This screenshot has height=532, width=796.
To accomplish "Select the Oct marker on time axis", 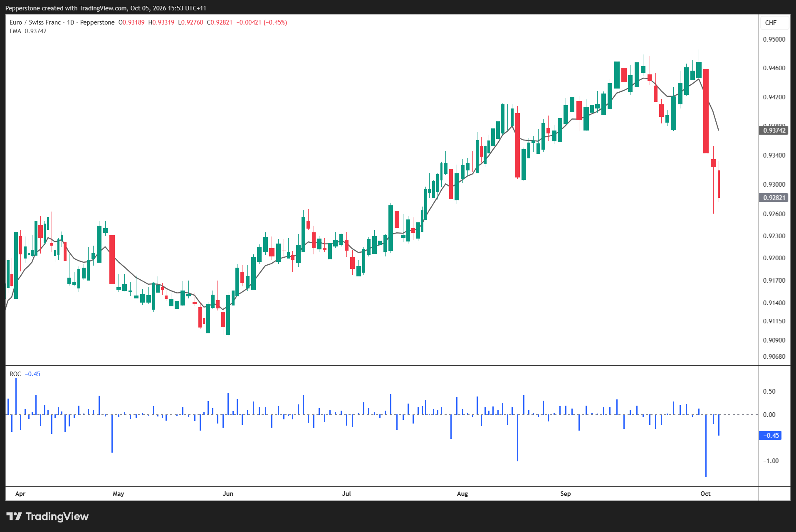I will click(705, 494).
